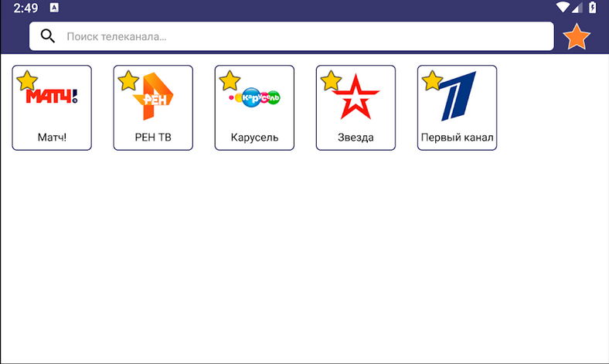This screenshot has width=609, height=364.
Task: Click the Матч! channel logo
Action: click(x=53, y=97)
